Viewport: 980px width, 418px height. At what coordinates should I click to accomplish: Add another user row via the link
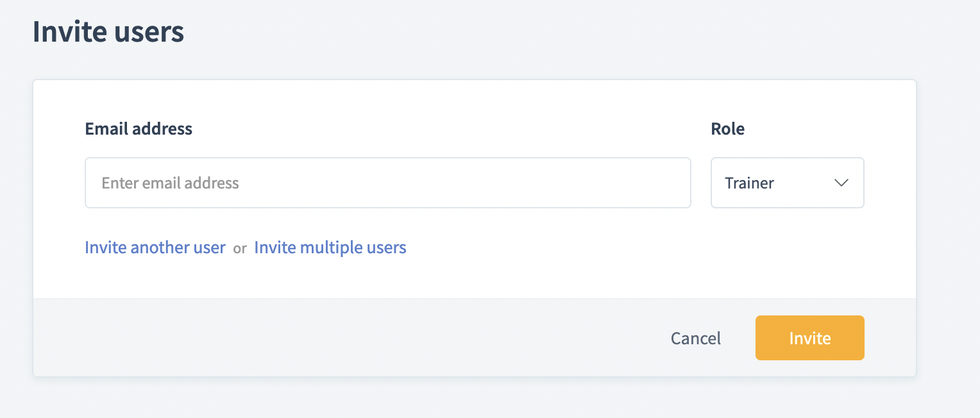155,247
